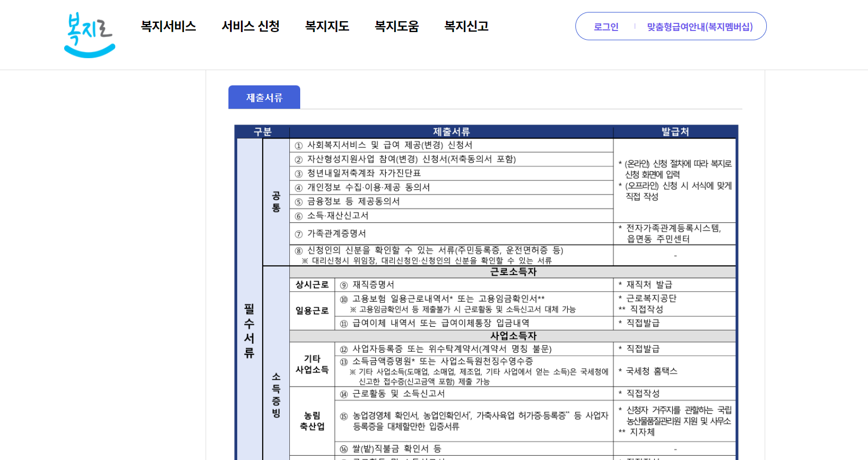The image size is (868, 460).
Task: Click '사회복지서비스 및 급여 제공(변경) 신청서' row
Action: click(451, 145)
